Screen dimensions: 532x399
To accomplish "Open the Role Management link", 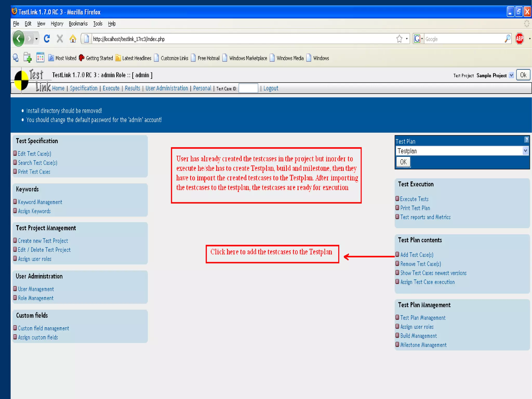I will pyautogui.click(x=36, y=298).
